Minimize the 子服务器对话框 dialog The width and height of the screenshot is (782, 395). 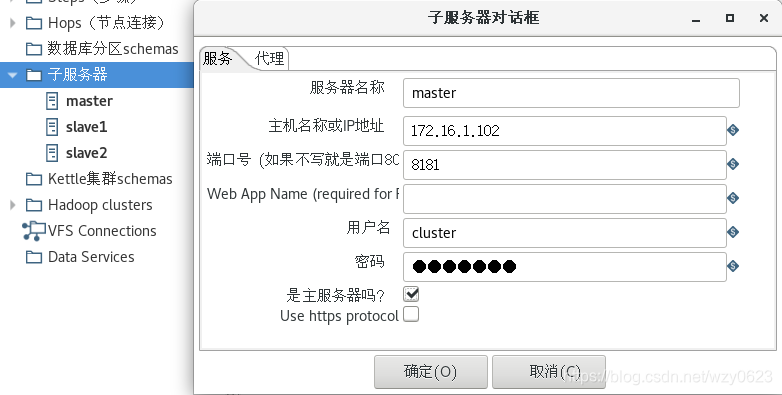[696, 19]
